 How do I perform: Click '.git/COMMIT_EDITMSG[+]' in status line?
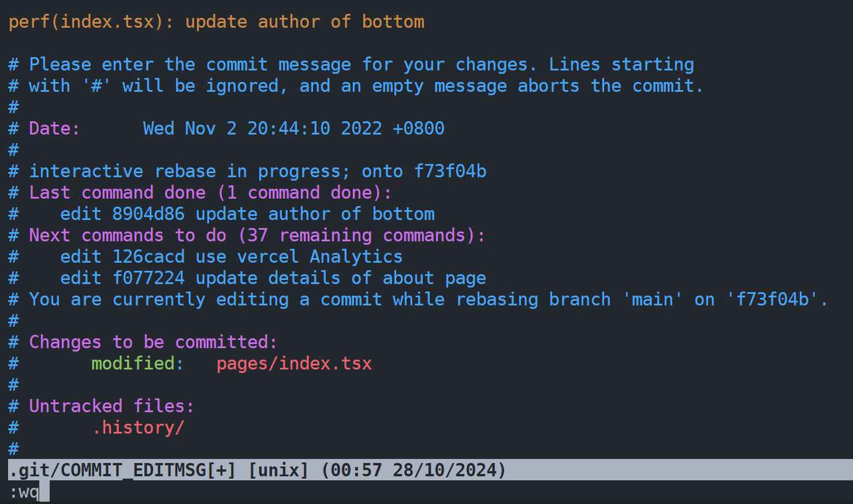point(122,470)
